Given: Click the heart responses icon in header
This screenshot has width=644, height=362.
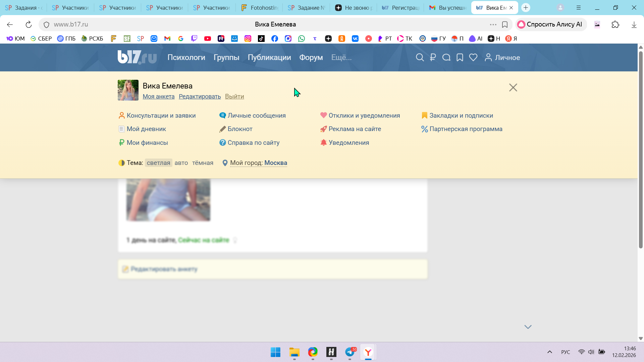Looking at the screenshot, I should 473,58.
